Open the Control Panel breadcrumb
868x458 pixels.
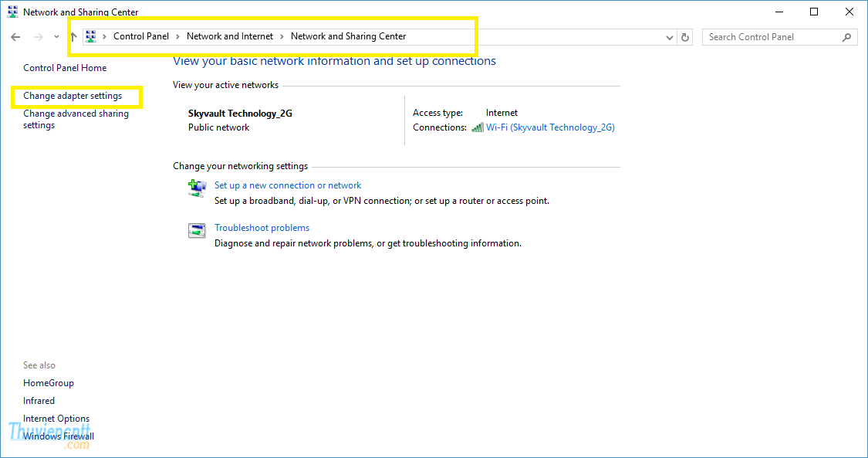click(141, 36)
